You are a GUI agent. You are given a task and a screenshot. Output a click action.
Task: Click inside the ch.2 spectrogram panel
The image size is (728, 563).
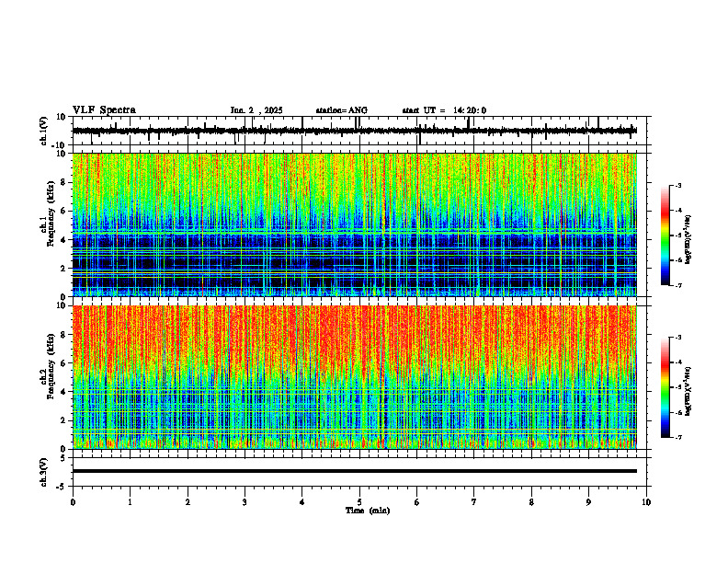tap(355, 377)
